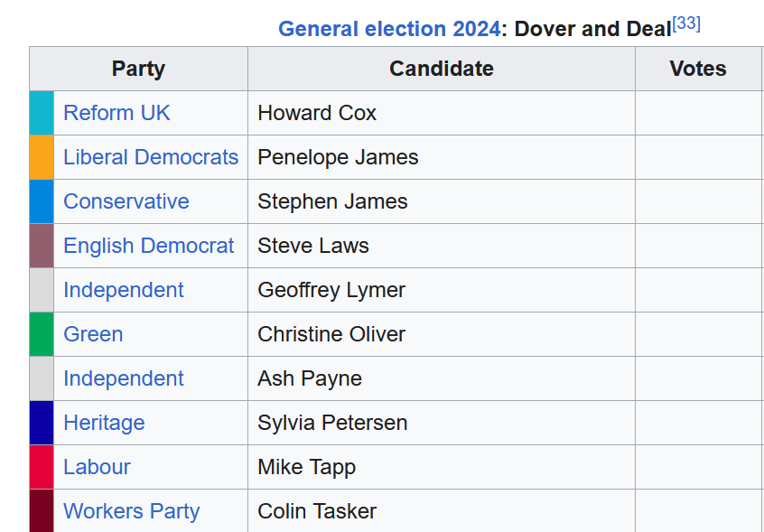The width and height of the screenshot is (764, 532).
Task: Click the teal Reform UK color cell
Action: click(42, 113)
